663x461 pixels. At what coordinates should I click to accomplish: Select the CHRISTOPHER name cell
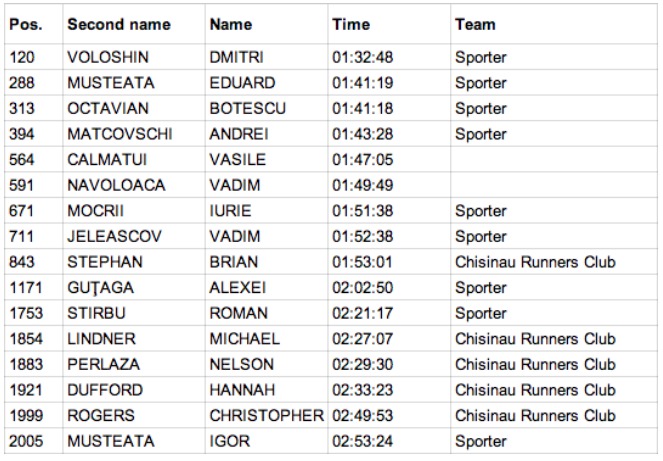(266, 415)
